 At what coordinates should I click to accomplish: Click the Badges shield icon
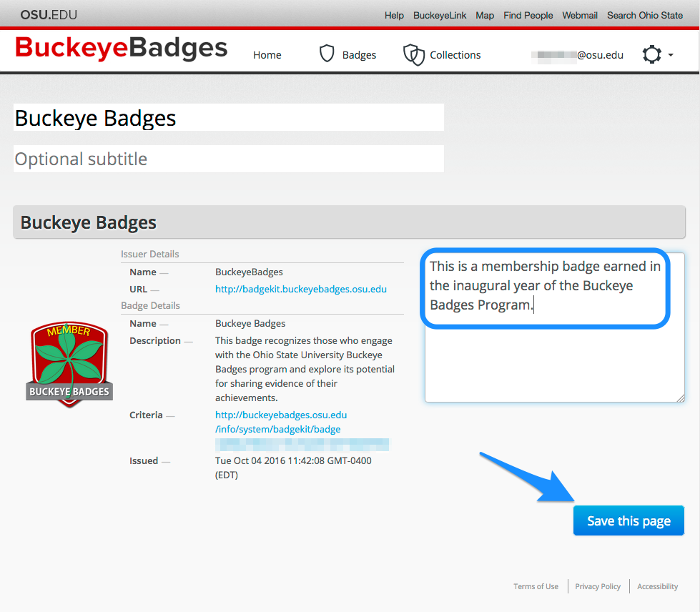coord(327,54)
